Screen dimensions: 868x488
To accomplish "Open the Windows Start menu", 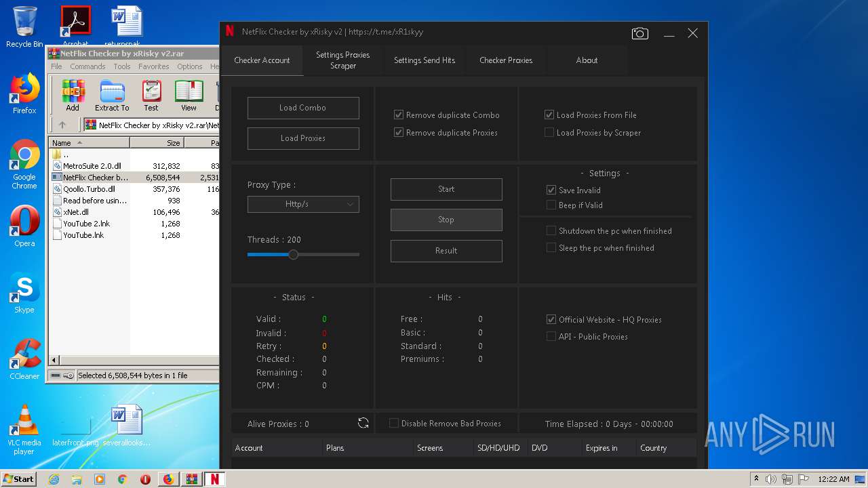I will click(x=18, y=479).
